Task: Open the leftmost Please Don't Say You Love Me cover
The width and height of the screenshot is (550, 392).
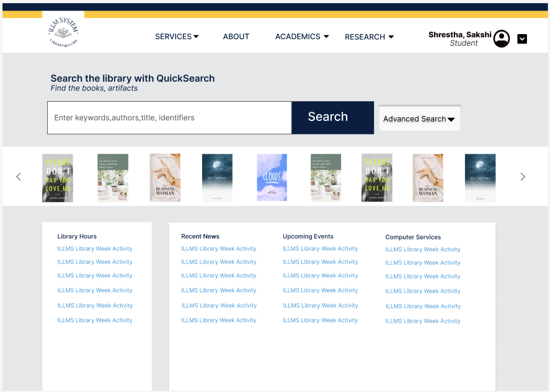Action: click(58, 177)
